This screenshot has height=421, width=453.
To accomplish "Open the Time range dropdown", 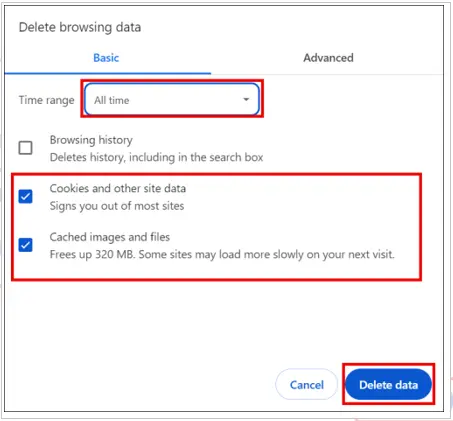I will 172,99.
